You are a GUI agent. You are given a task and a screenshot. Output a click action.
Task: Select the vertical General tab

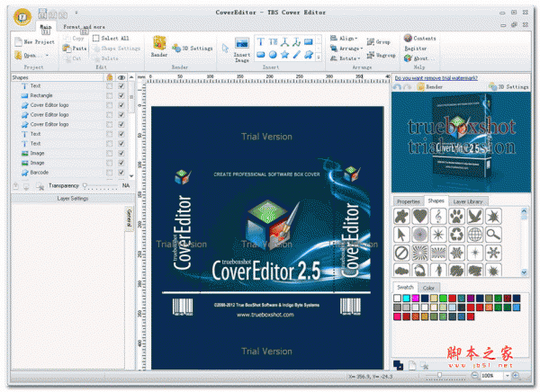pos(129,218)
